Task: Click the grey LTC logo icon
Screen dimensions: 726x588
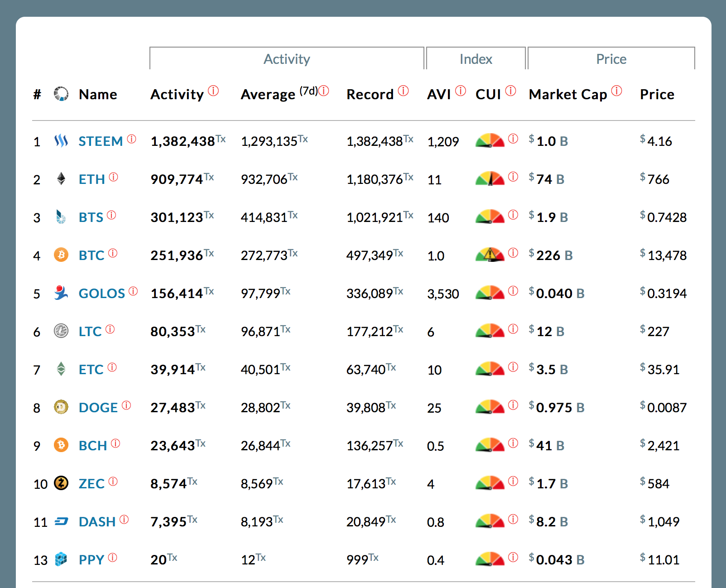Action: click(61, 331)
